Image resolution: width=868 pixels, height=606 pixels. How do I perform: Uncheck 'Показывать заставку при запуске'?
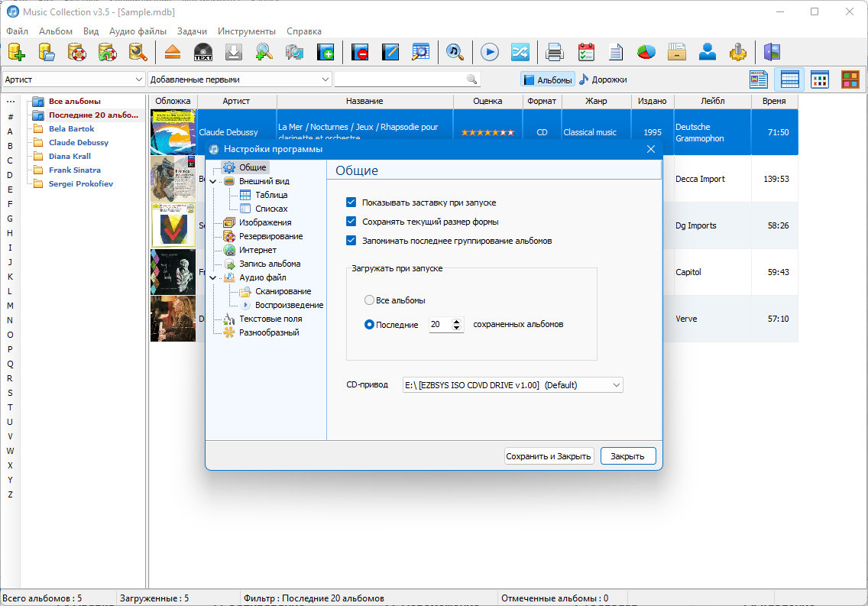point(351,203)
